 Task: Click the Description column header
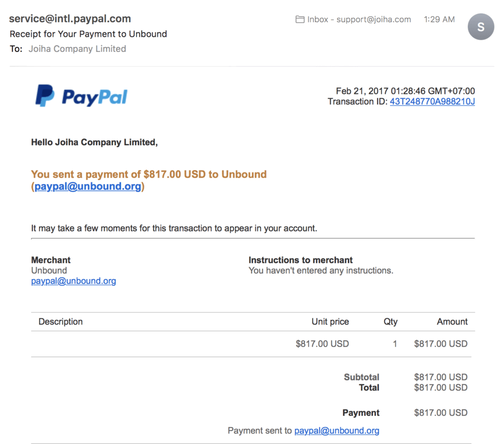(60, 321)
